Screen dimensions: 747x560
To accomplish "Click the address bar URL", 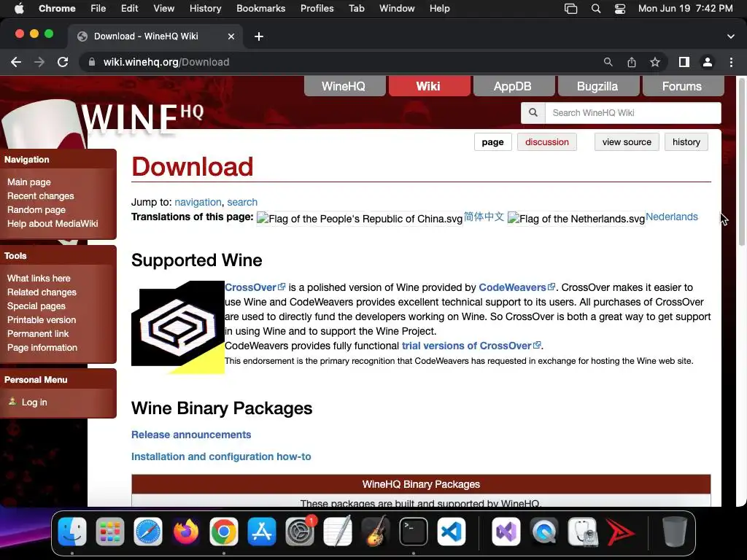I will pos(166,62).
